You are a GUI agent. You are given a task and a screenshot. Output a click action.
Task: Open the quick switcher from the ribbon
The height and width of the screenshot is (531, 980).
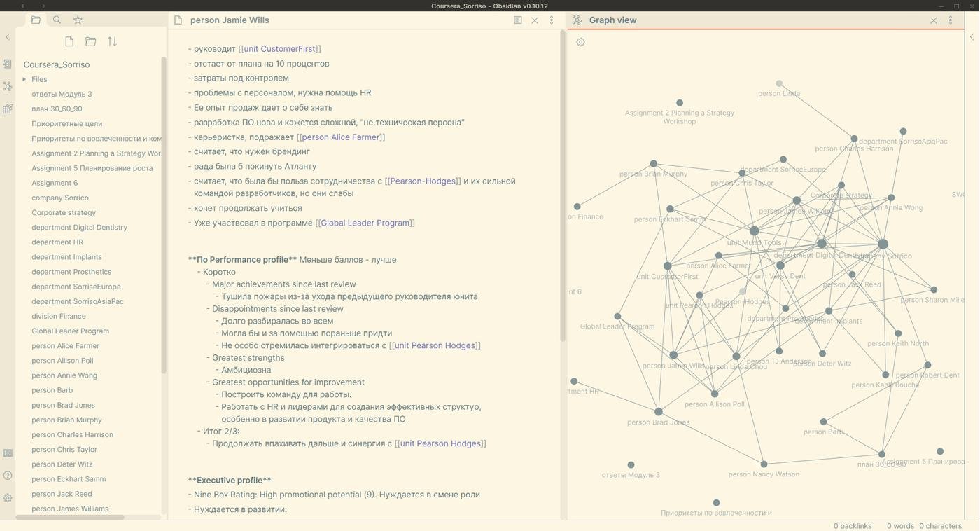pos(8,64)
